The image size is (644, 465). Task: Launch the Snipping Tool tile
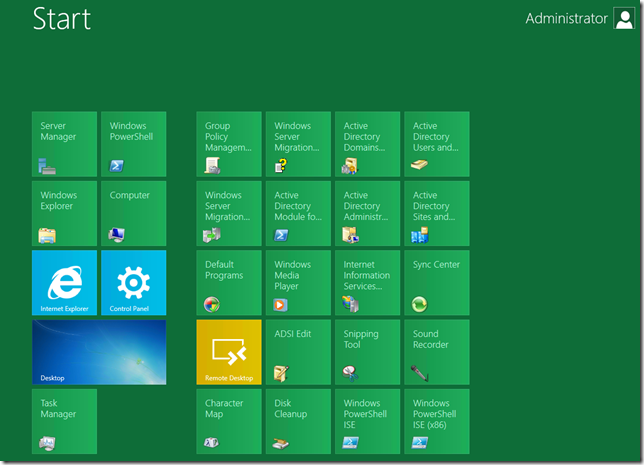[368, 352]
